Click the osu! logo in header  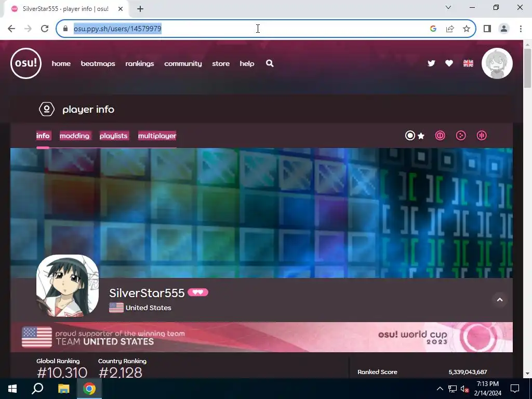pyautogui.click(x=26, y=63)
